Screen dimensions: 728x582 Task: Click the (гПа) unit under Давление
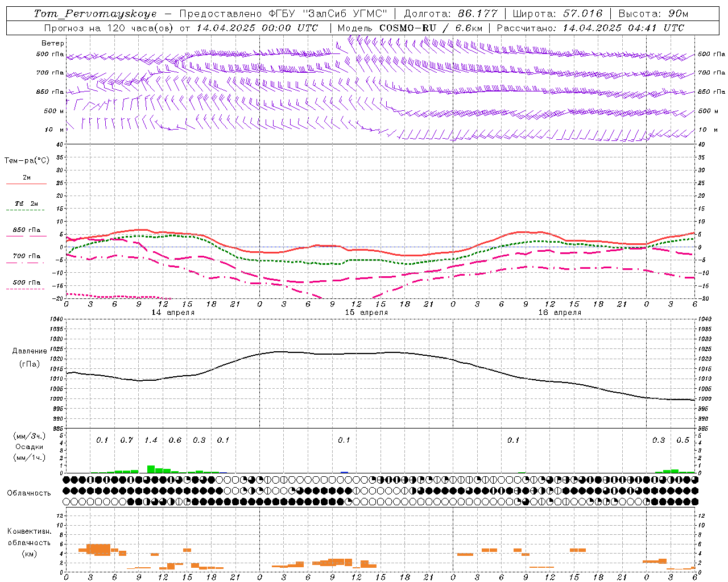click(x=30, y=364)
